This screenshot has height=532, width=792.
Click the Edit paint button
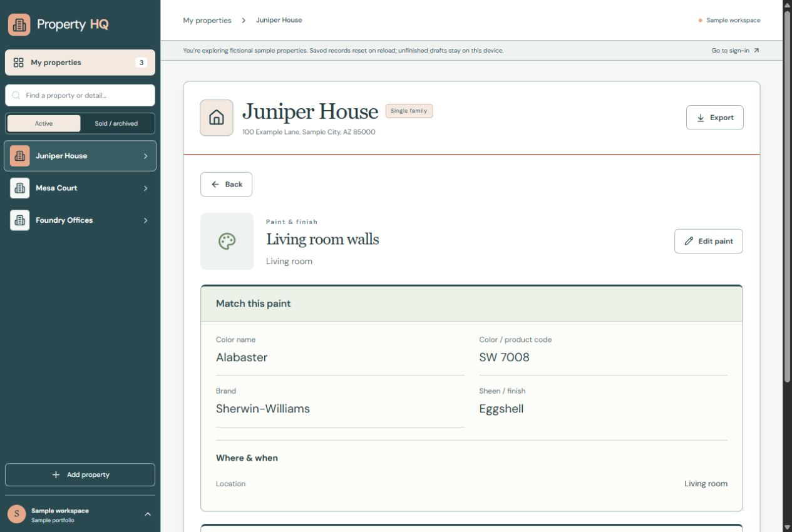[x=709, y=241]
